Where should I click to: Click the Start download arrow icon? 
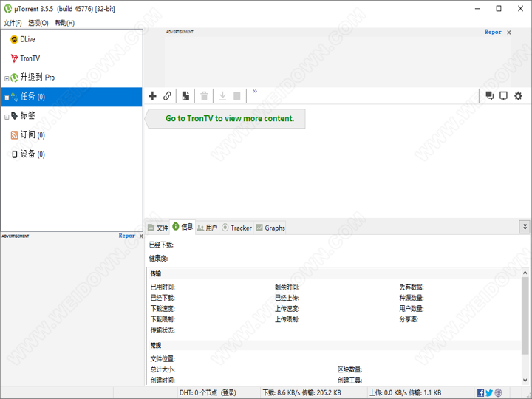[222, 96]
